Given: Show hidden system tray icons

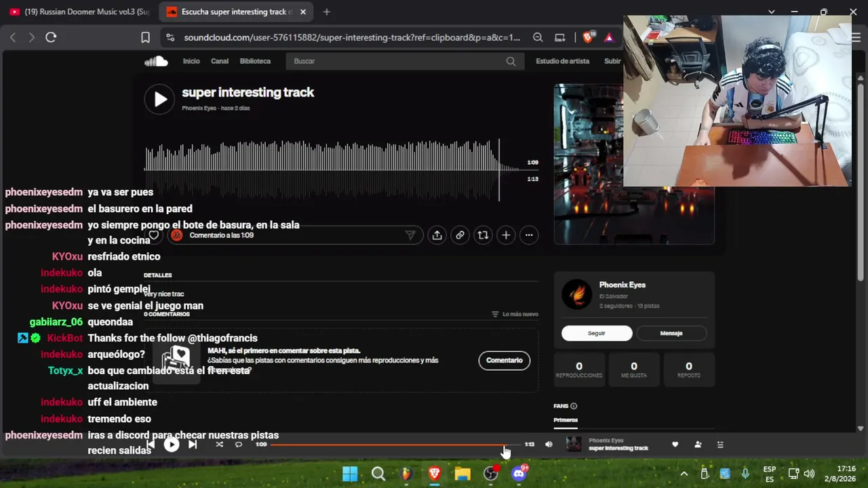Looking at the screenshot, I should (684, 474).
